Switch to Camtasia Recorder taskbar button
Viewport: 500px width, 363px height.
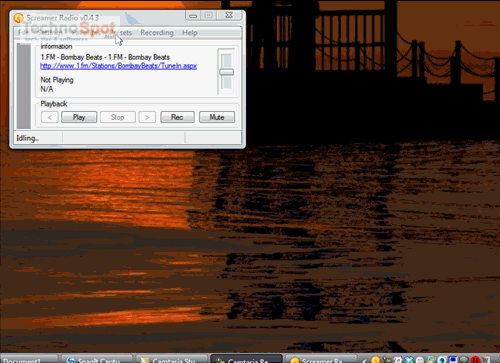tap(247, 359)
